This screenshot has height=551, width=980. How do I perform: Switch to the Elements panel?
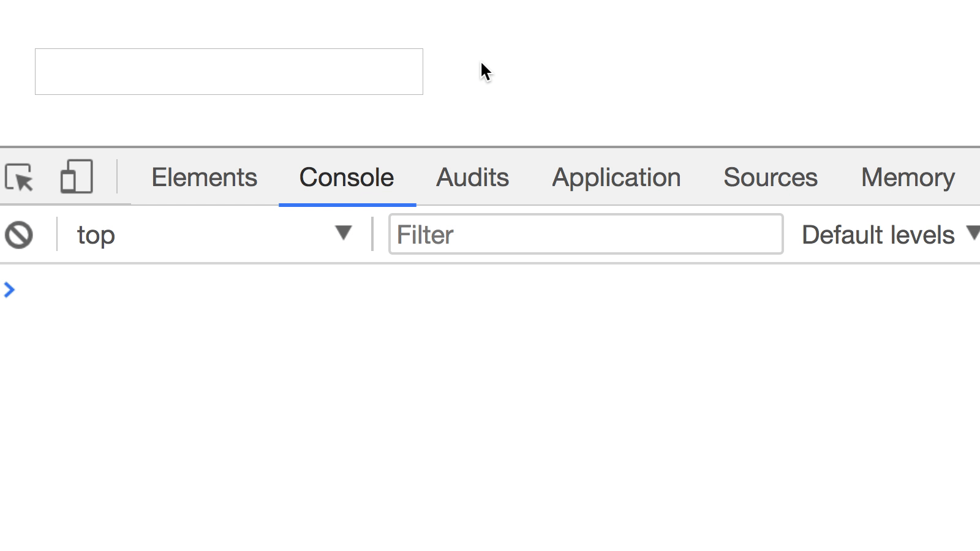coord(204,178)
